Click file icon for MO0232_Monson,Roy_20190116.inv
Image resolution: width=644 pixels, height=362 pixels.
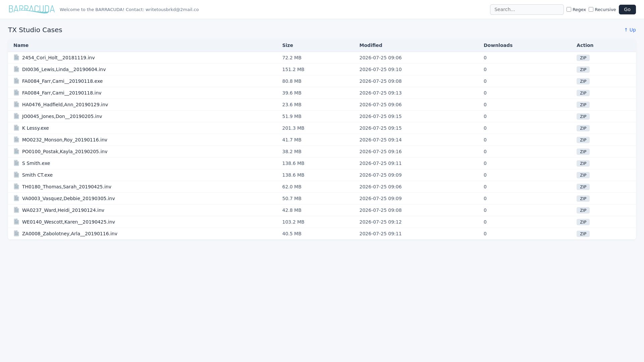(16, 139)
